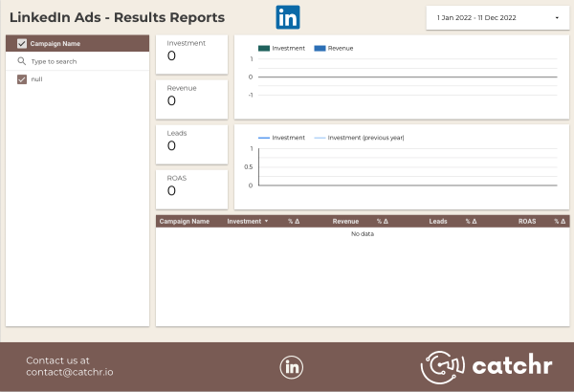Click the blue Revenue legend swatch
The width and height of the screenshot is (574, 392).
[x=320, y=49]
